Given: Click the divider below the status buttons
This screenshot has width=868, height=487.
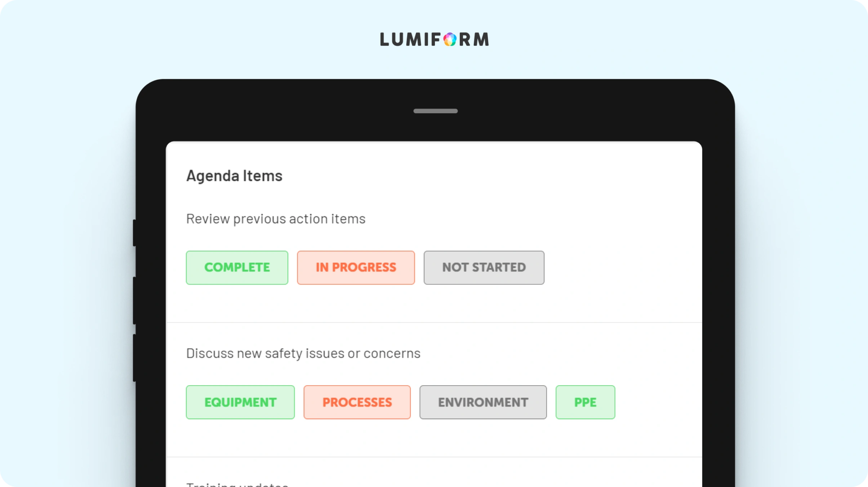Looking at the screenshot, I should [x=434, y=322].
